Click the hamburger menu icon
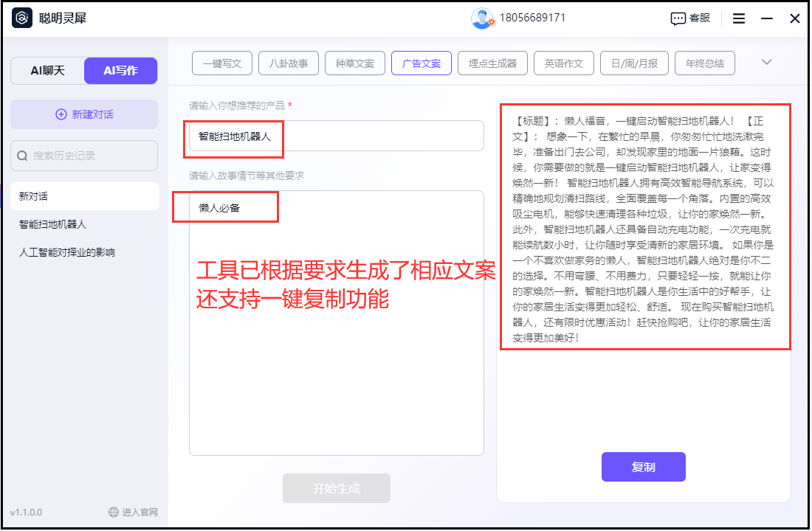The width and height of the screenshot is (812, 531). click(738, 18)
